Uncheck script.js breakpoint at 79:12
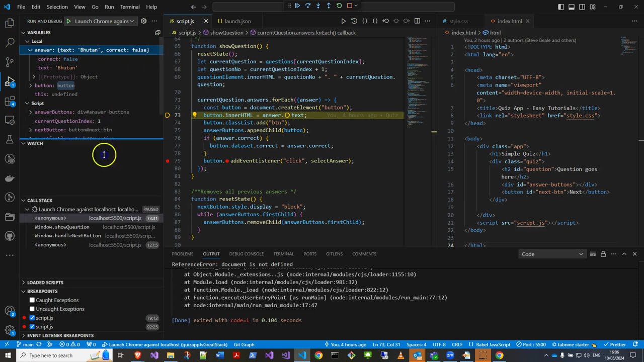This screenshot has width=644, height=362. coord(32,318)
